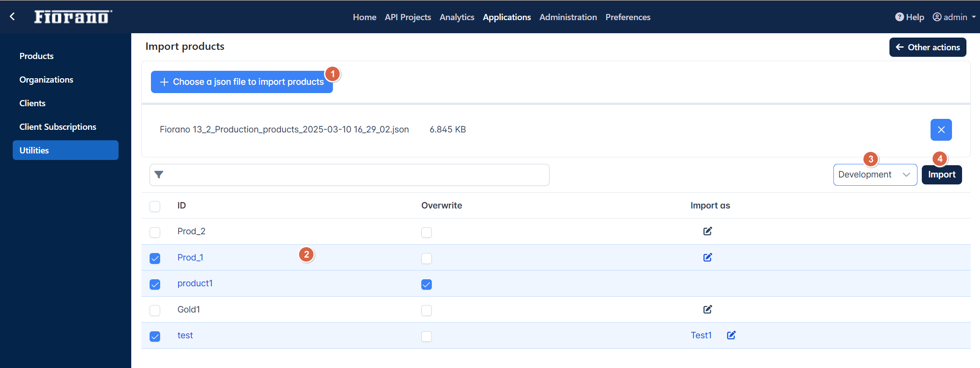
Task: Open the Development environment dropdown
Action: pos(875,175)
